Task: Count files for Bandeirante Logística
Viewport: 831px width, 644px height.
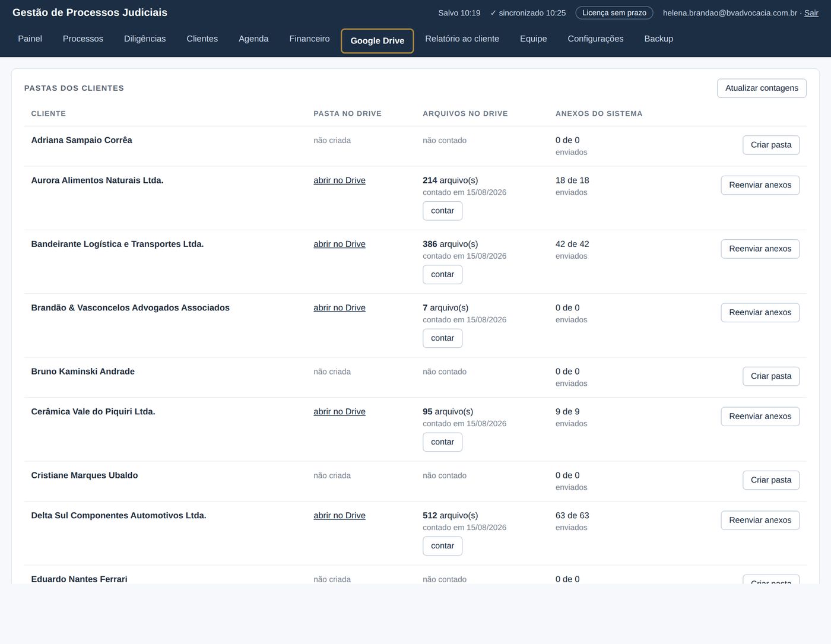Action: click(442, 274)
